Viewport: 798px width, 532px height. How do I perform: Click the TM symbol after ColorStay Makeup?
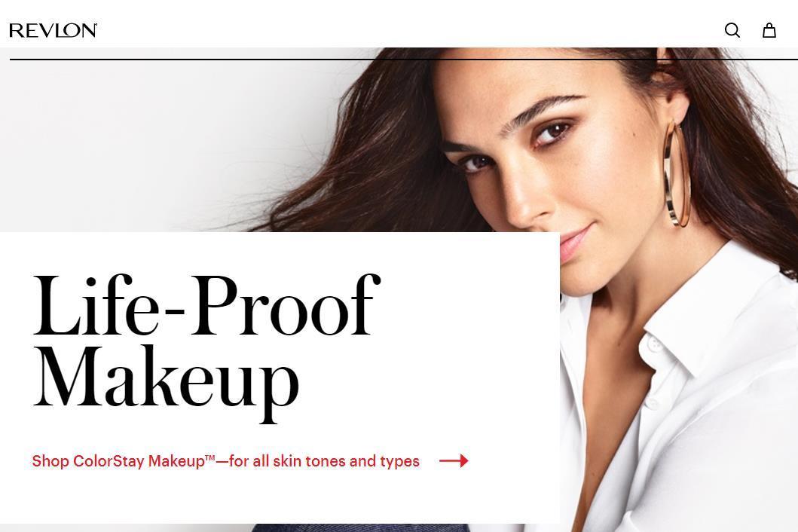click(210, 457)
